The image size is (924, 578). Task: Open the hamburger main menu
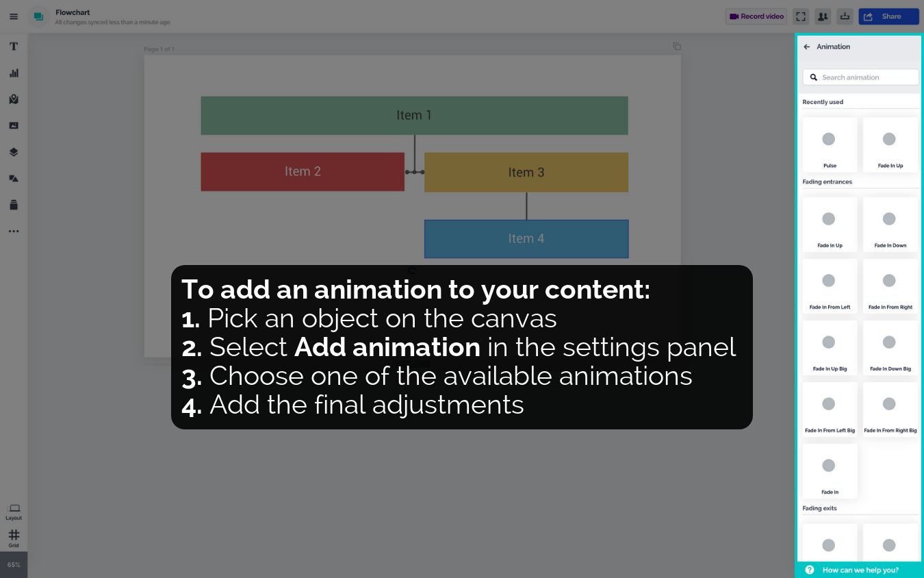click(x=14, y=16)
